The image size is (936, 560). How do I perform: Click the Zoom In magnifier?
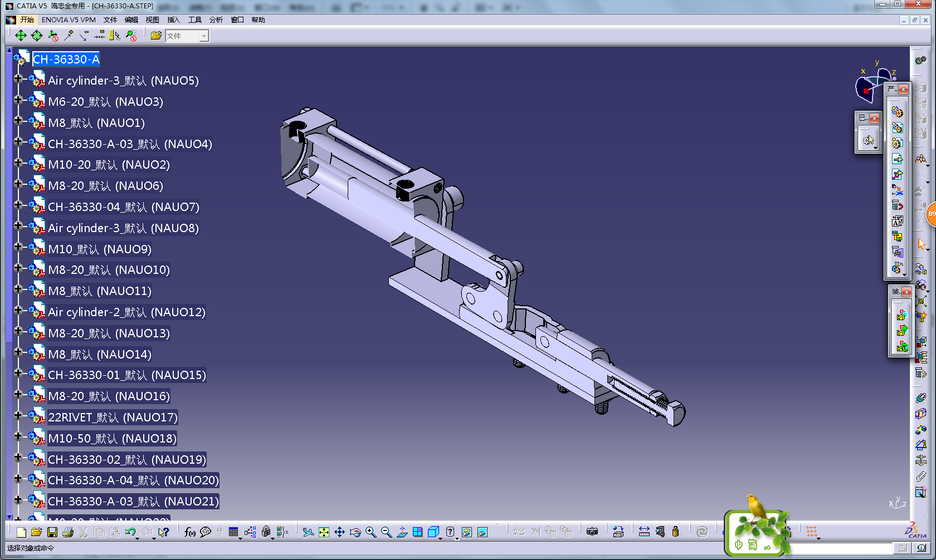(x=370, y=533)
